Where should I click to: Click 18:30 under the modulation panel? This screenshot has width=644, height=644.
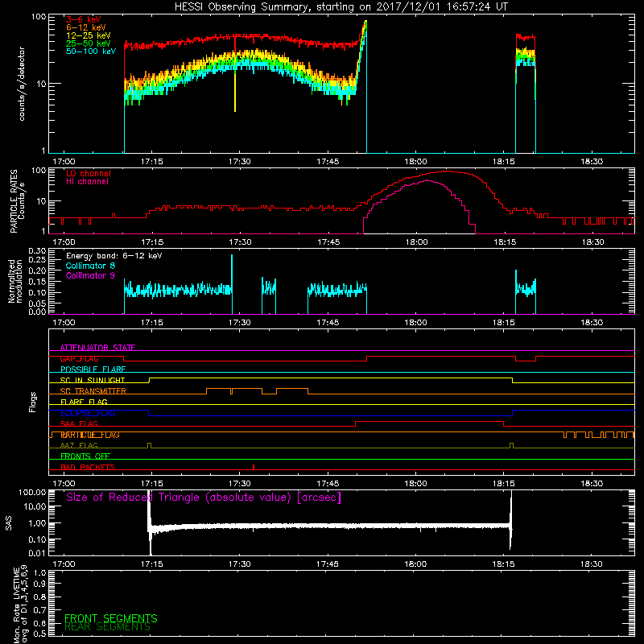click(x=592, y=323)
